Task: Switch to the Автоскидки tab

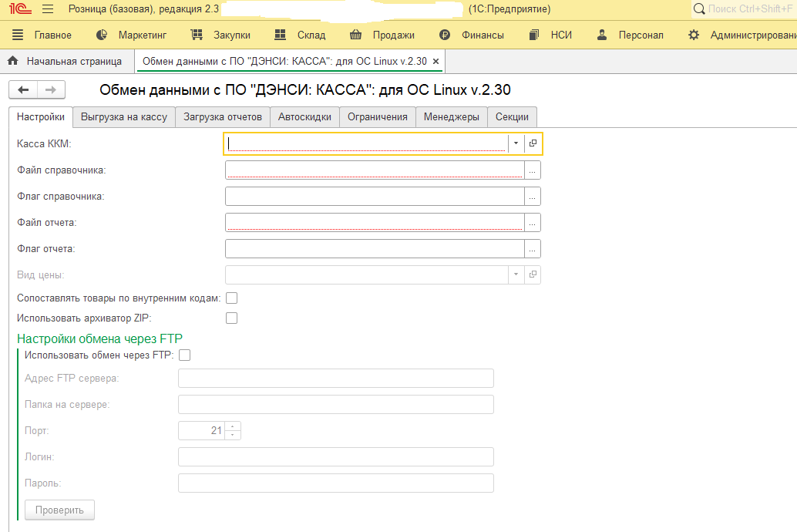Action: [x=304, y=117]
